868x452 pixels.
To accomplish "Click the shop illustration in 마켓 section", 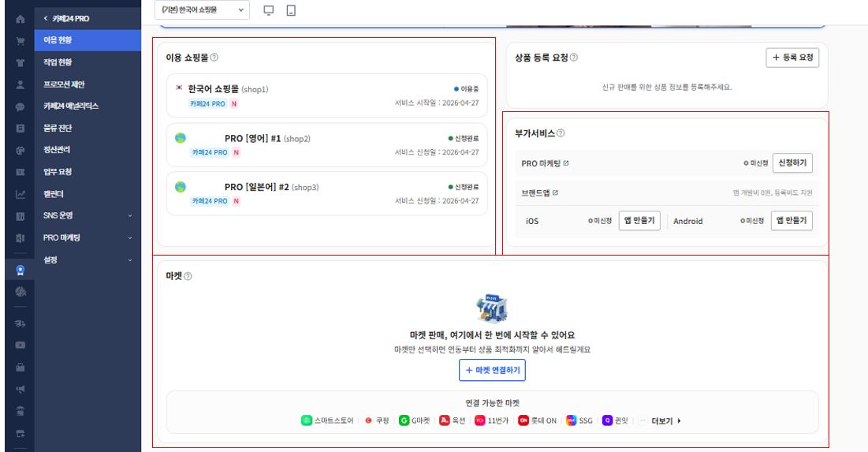I will (x=492, y=308).
